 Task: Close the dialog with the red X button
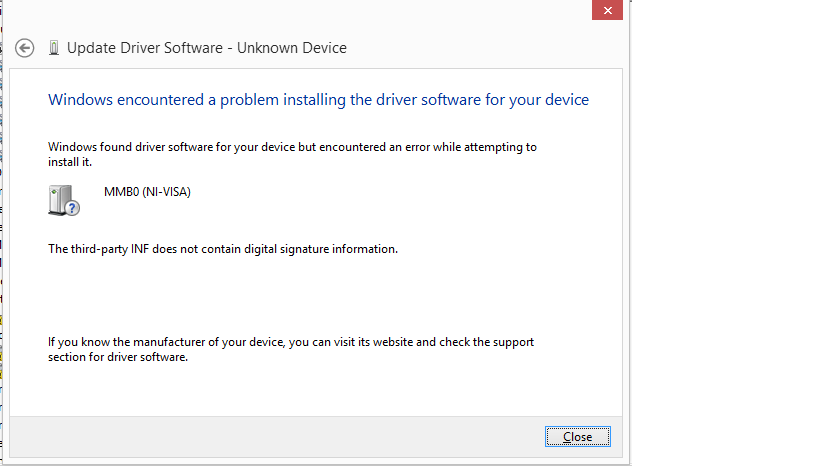[607, 10]
